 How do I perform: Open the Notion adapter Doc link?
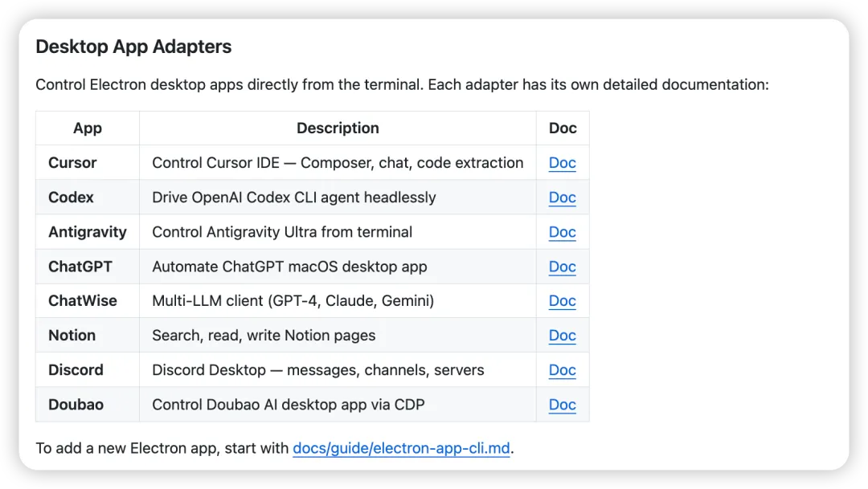[562, 335]
